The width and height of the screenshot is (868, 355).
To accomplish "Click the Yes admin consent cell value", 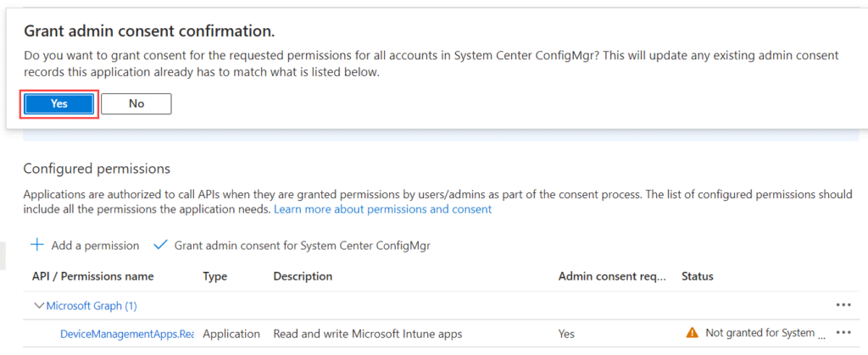I will click(566, 334).
